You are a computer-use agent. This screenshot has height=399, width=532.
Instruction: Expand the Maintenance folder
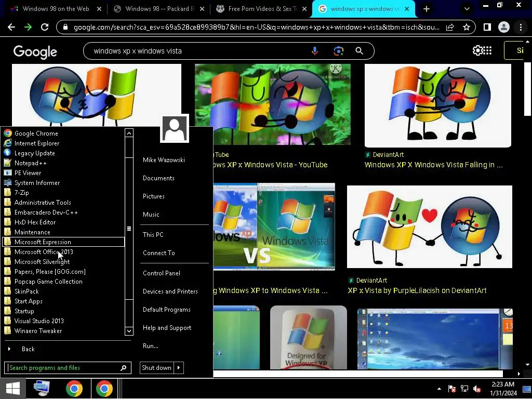(x=64, y=232)
